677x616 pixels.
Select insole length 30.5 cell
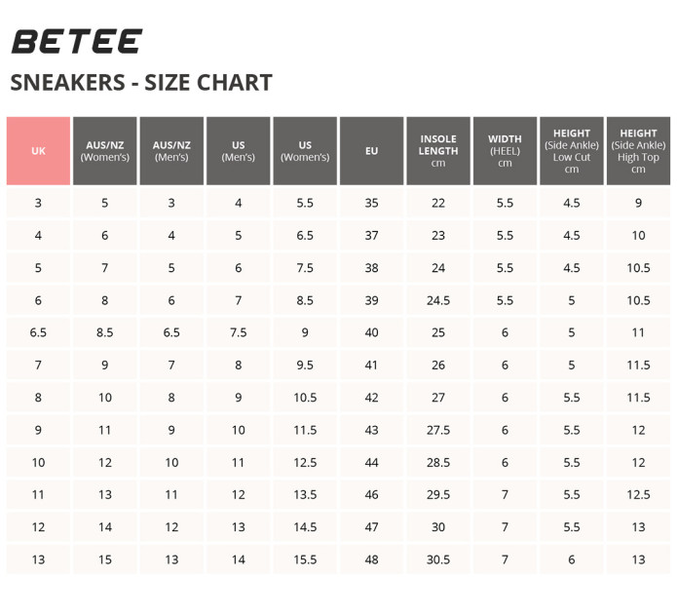coord(438,559)
